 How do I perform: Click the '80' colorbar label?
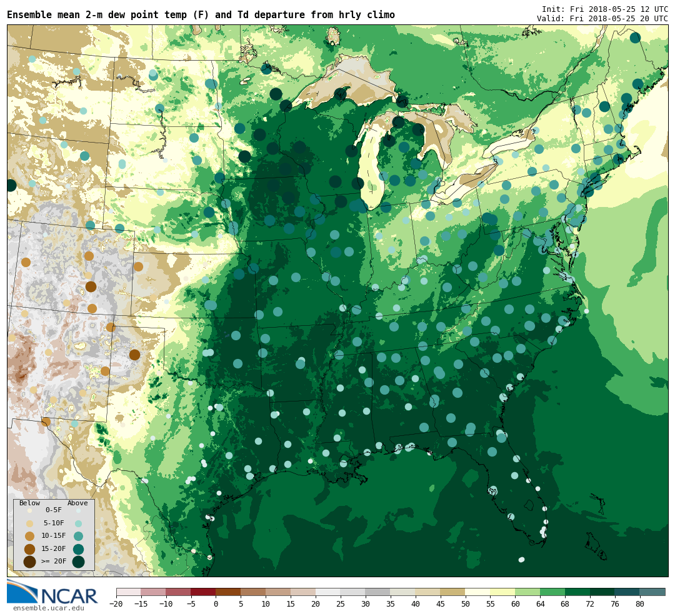[640, 604]
